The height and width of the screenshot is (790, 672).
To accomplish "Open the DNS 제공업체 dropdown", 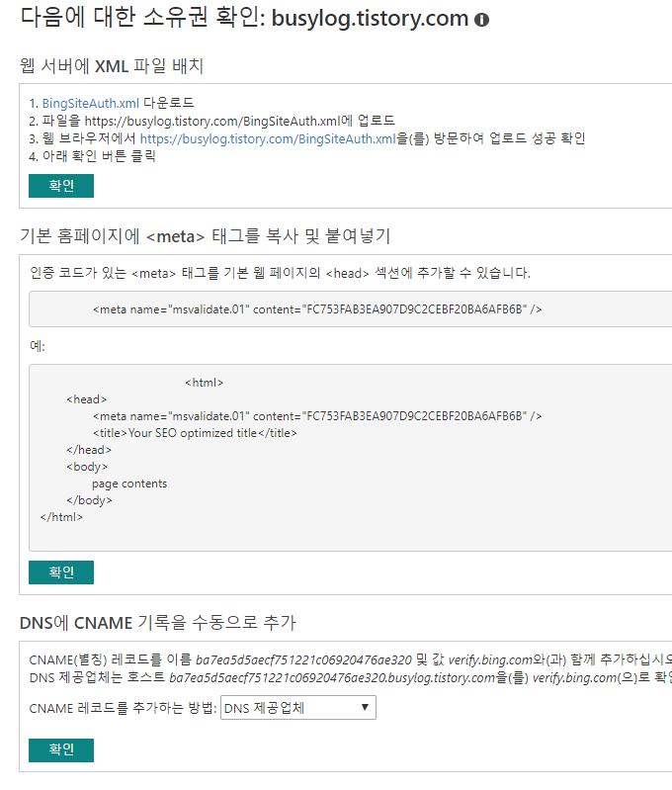I will [x=298, y=708].
